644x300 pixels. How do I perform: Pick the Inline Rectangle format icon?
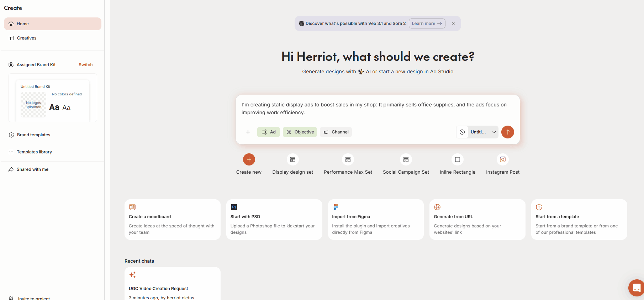(457, 159)
